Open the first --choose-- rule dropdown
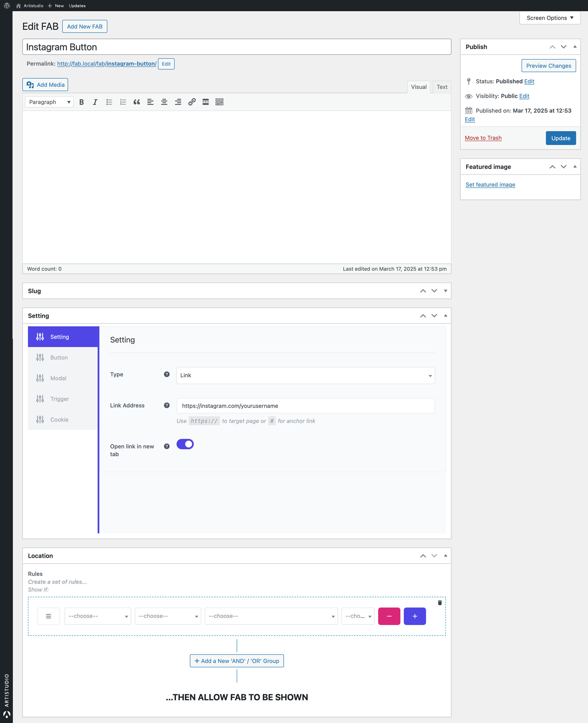 point(98,616)
